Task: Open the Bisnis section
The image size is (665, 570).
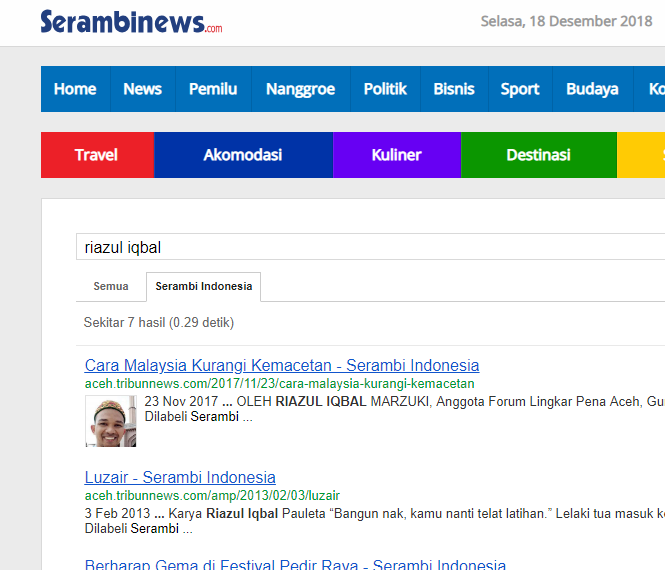Action: 454,89
